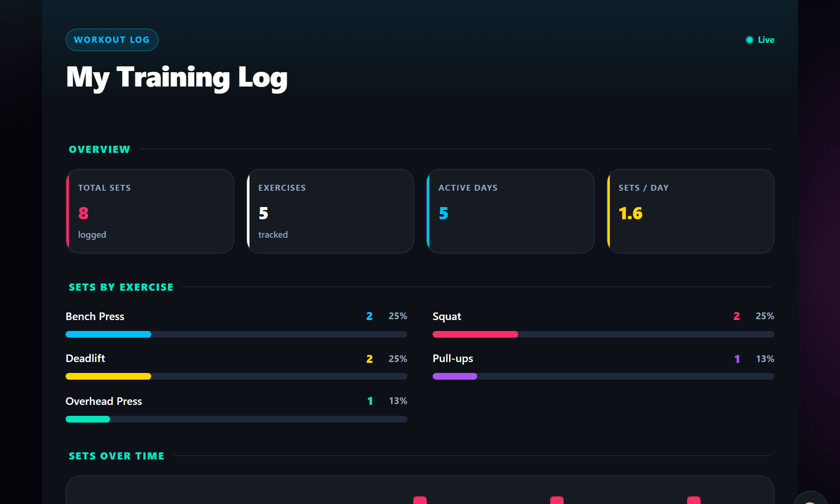Click the Deadlift 25% value

(398, 359)
